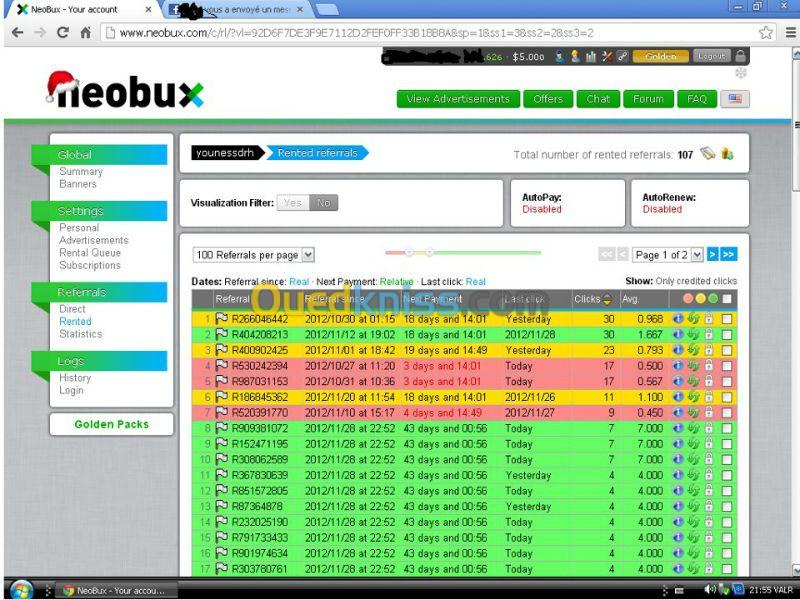This screenshot has width=800, height=600.
Task: Open the Golden Packs link
Action: (x=112, y=424)
